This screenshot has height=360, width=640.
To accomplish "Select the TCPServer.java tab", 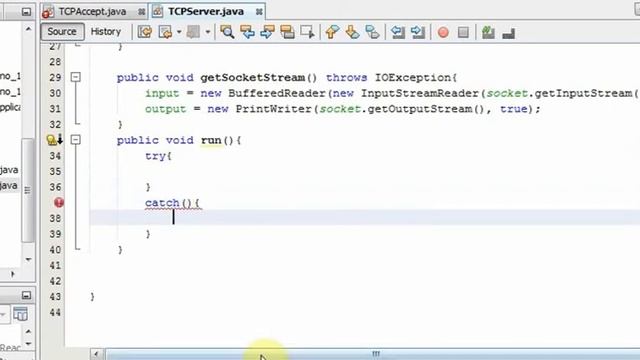I will coord(206,11).
